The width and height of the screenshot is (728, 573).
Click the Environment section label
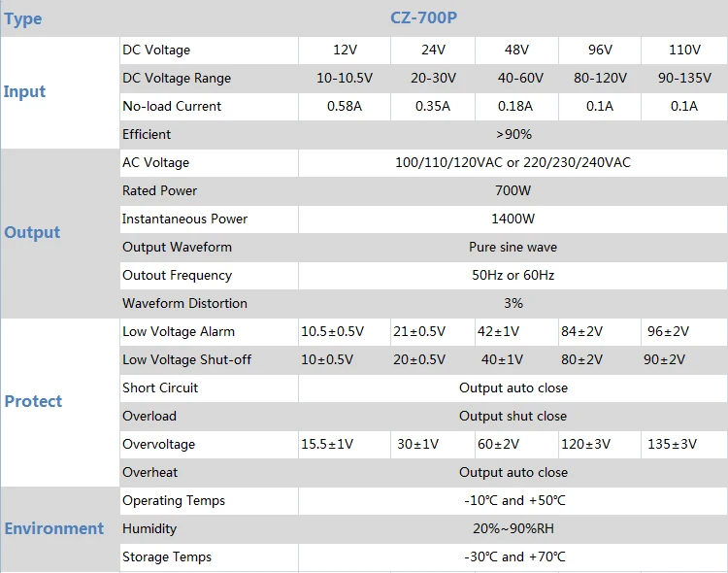53,528
